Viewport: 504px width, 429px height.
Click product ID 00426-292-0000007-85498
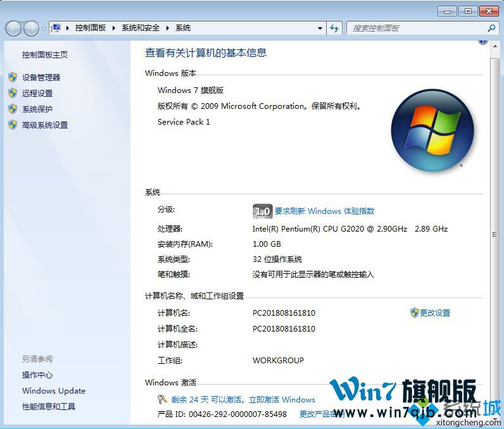237,414
